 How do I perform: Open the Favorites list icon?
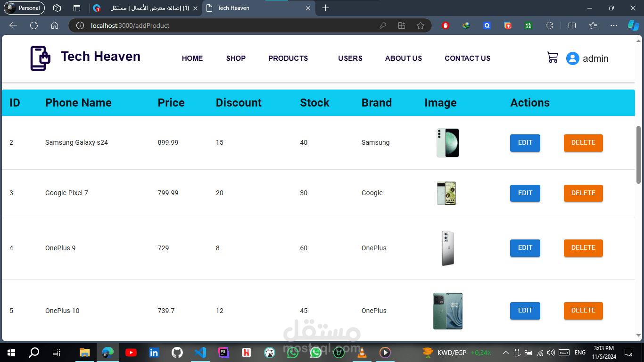point(593,25)
